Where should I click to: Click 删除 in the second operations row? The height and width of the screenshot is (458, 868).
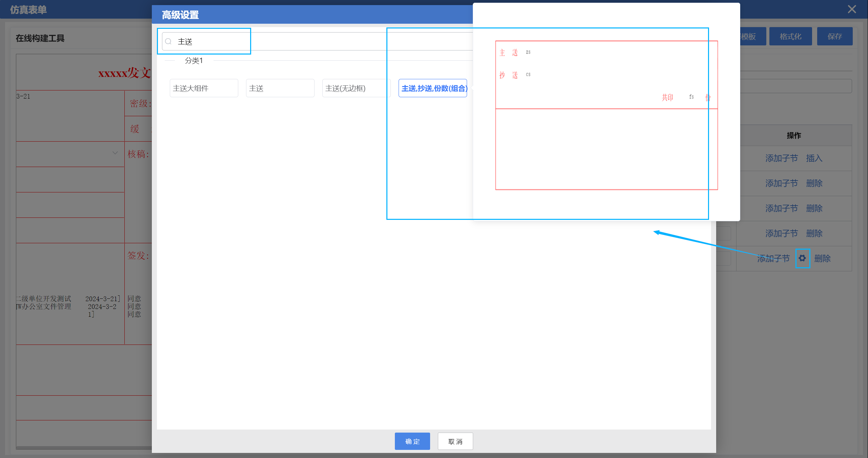click(814, 183)
